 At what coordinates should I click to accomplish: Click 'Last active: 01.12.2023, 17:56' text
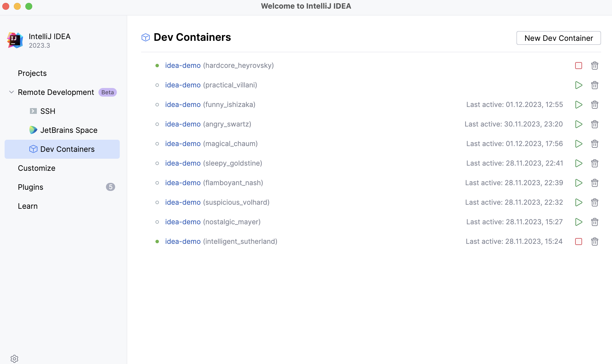tap(515, 144)
